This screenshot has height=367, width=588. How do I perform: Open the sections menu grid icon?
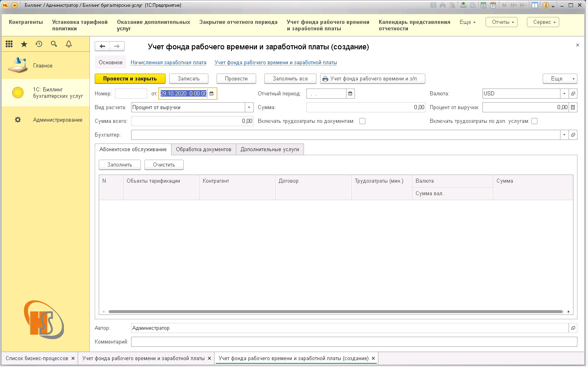9,44
